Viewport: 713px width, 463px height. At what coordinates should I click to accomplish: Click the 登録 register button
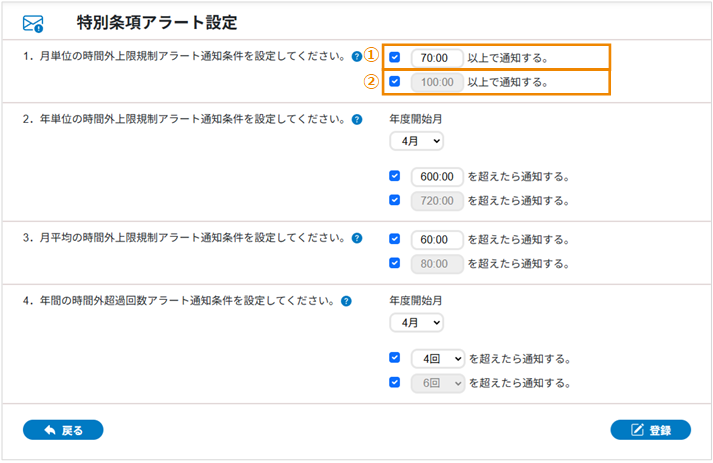[650, 430]
